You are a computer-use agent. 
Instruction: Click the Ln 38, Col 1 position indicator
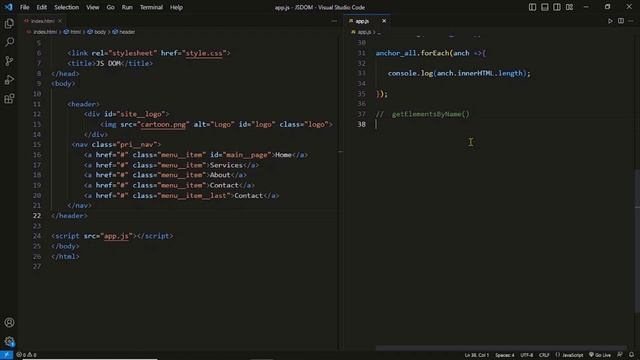pyautogui.click(x=477, y=355)
